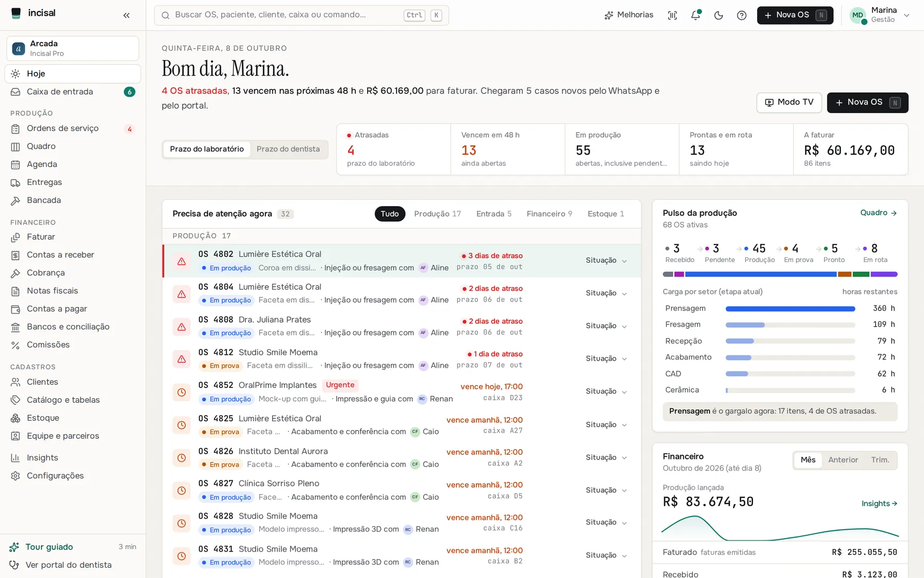Select Prazo do laboratório toggle
Screen dimensions: 924x578
[x=207, y=149]
